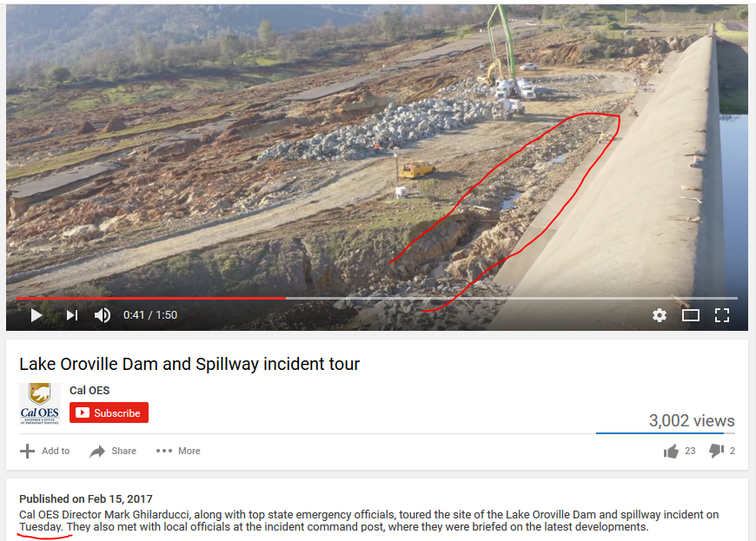Share the video via arrow icon
Viewport: 756px width, 541px height.
click(97, 451)
